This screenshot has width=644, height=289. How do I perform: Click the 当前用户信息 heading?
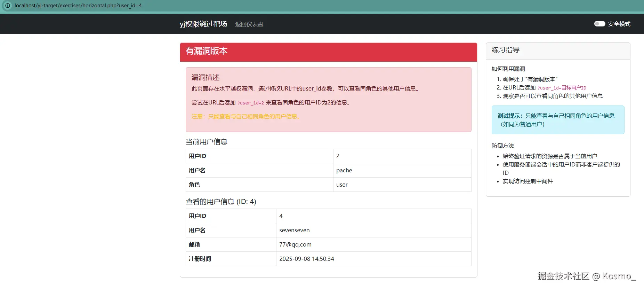point(207,142)
